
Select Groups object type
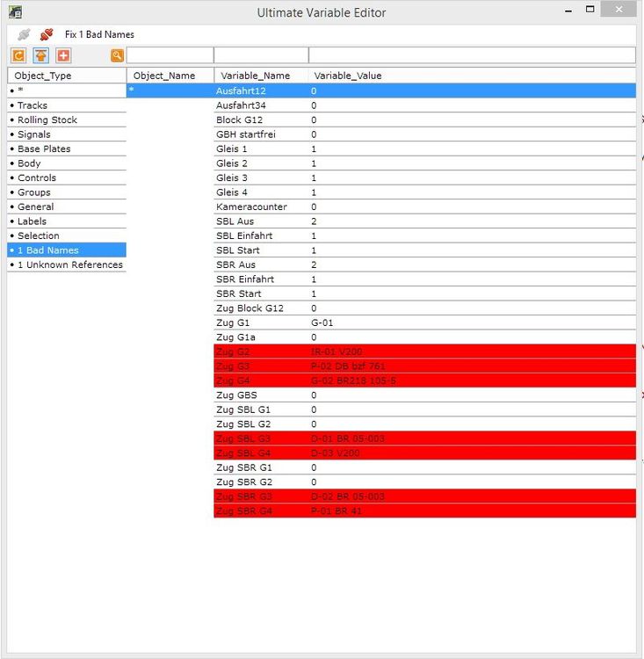[x=67, y=192]
